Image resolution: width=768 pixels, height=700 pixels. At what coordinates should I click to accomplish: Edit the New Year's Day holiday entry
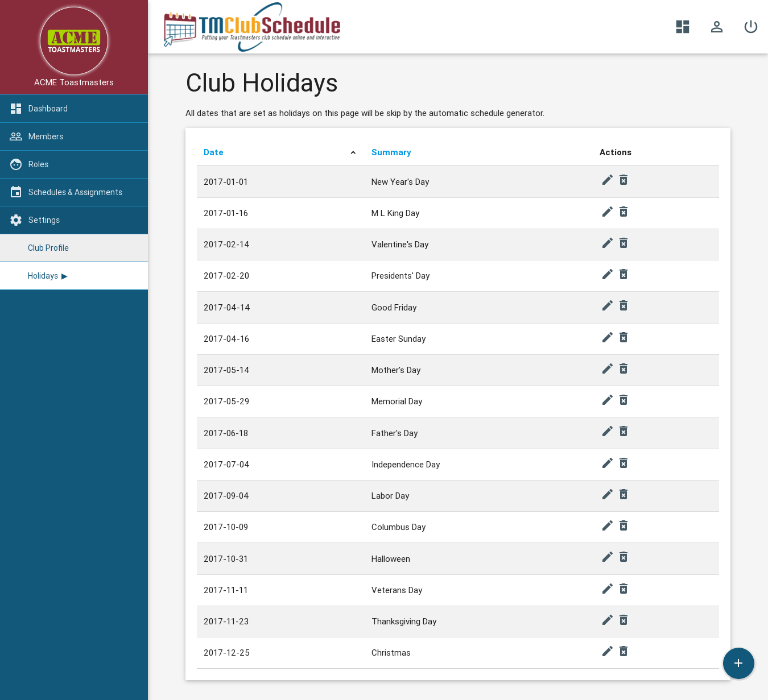tap(607, 180)
